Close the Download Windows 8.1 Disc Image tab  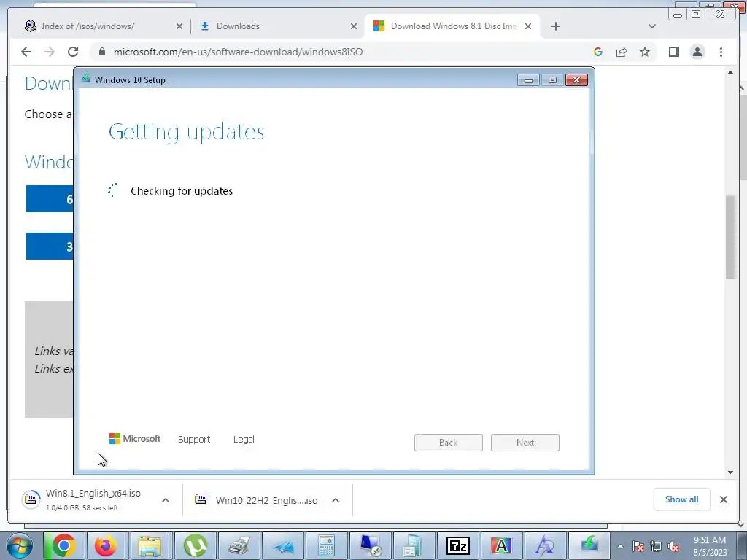tap(528, 26)
